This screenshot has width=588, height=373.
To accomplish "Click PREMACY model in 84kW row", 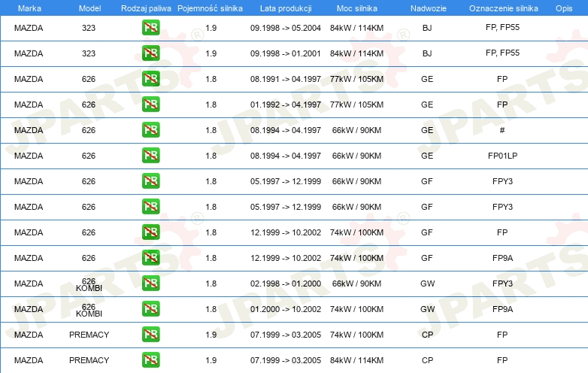I will point(89,360).
